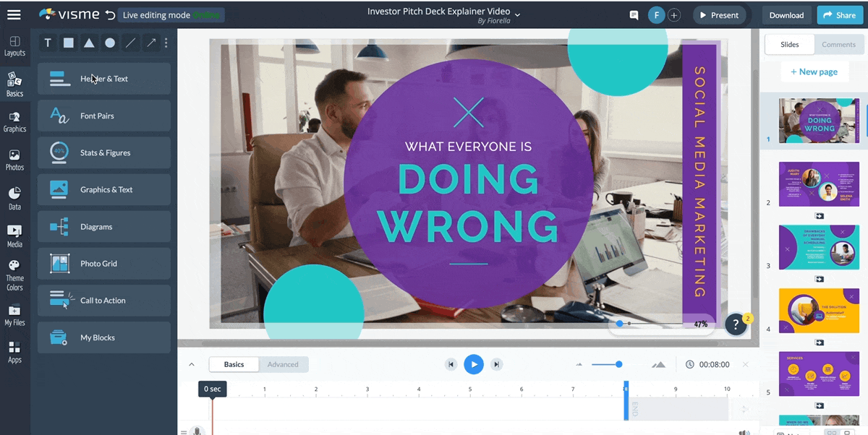Open the My Files panel
This screenshot has width=868, height=435.
[14, 316]
